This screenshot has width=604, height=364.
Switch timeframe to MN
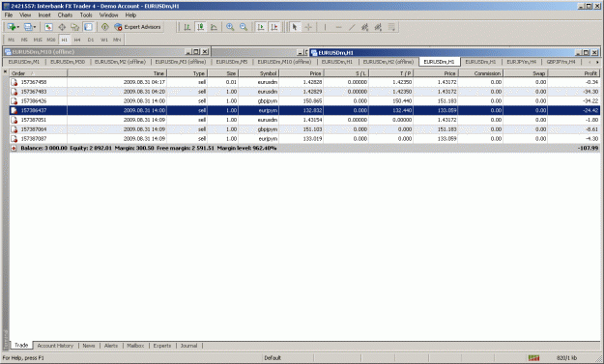117,40
